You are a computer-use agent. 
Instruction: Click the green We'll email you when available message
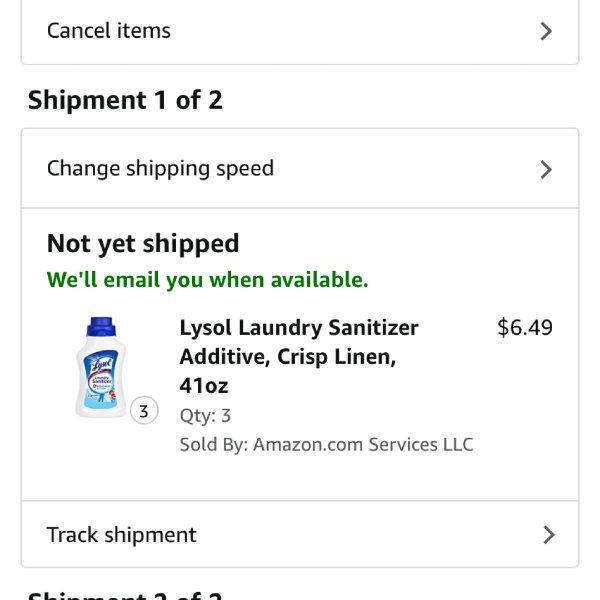[x=207, y=280]
